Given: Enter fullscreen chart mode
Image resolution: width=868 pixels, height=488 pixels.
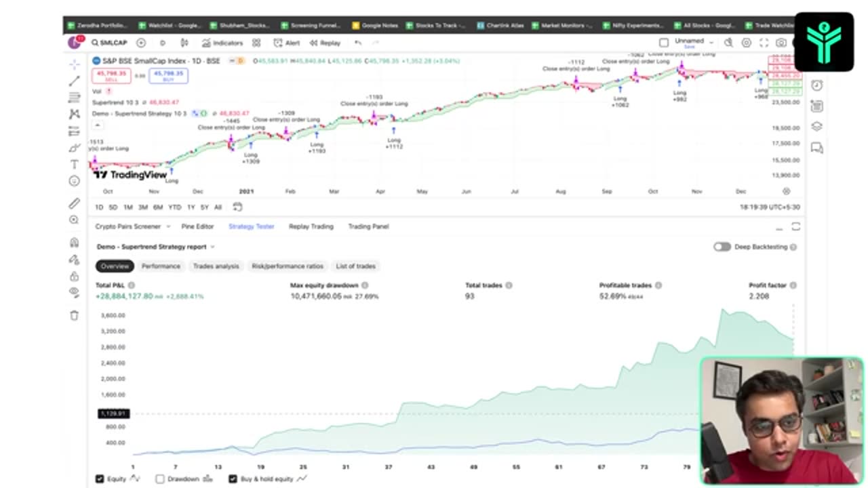Looking at the screenshot, I should click(x=764, y=43).
